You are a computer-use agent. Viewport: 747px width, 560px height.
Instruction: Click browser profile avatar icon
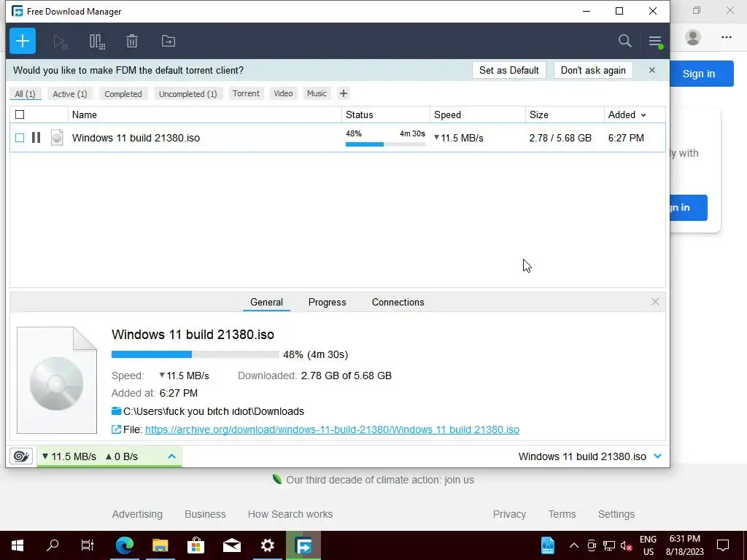693,37
